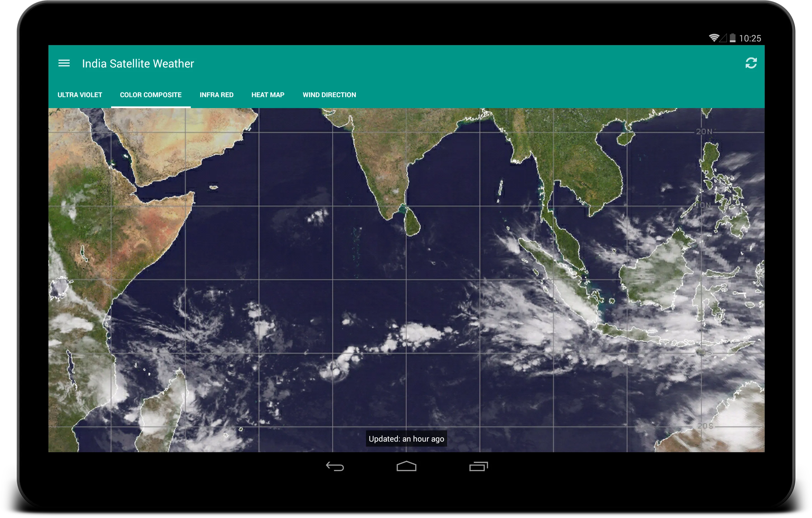The image size is (812, 518).
Task: Toggle the Ultra Violet layer on
Action: 79,94
